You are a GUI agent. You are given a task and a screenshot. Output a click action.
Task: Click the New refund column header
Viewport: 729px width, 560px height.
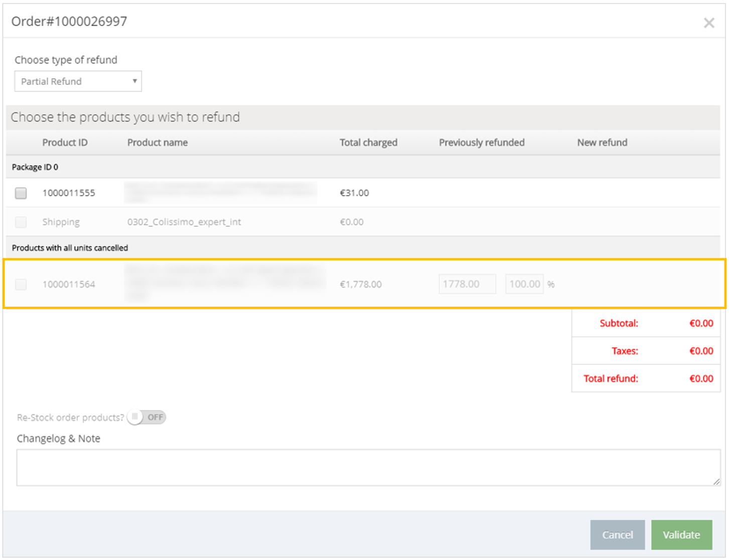602,143
